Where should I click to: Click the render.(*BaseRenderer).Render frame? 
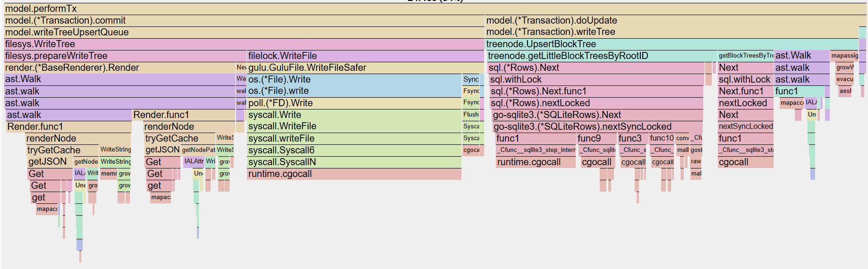119,68
